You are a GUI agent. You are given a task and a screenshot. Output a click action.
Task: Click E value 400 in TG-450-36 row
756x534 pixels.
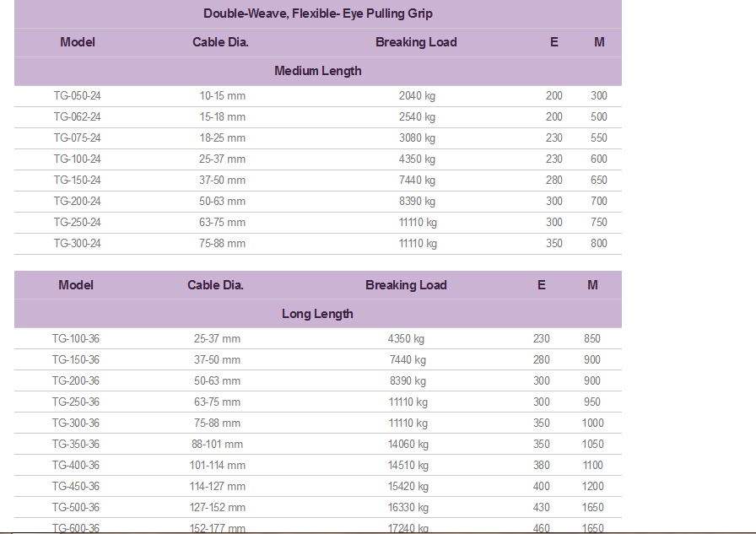coord(542,486)
